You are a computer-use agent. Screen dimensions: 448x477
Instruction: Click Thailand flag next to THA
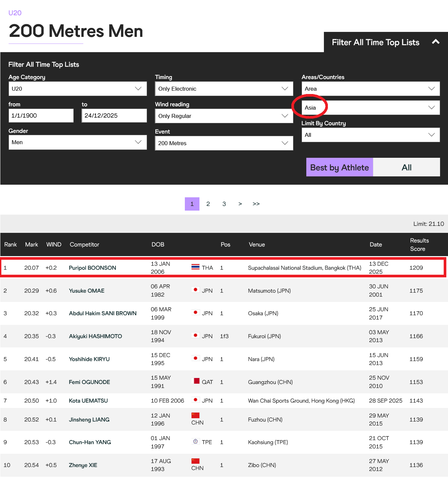coord(195,267)
